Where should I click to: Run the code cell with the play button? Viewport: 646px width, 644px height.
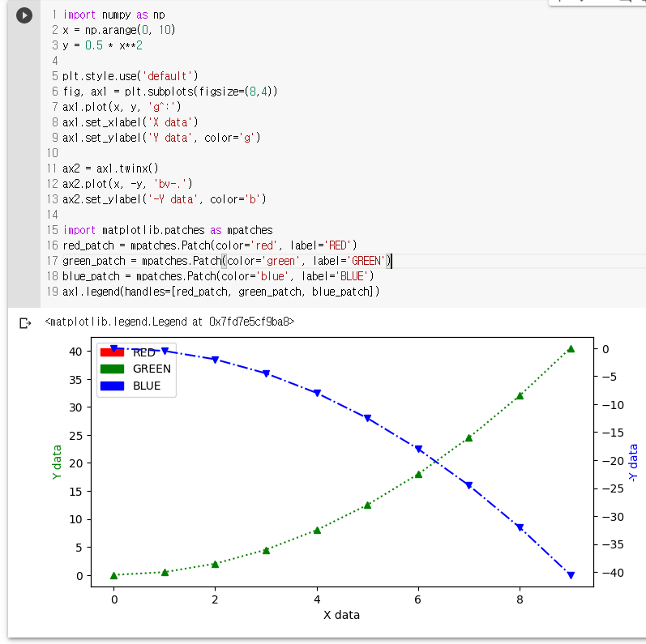(24, 15)
